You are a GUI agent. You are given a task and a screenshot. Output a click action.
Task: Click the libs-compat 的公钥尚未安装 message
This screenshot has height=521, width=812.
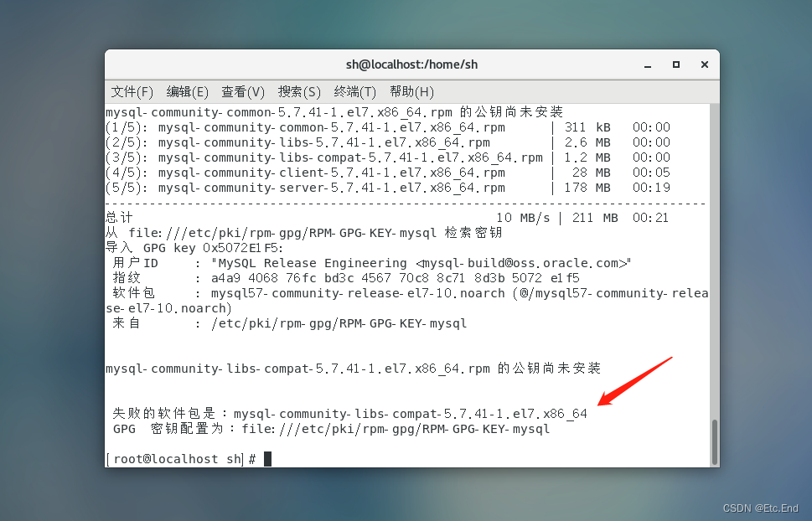(353, 369)
